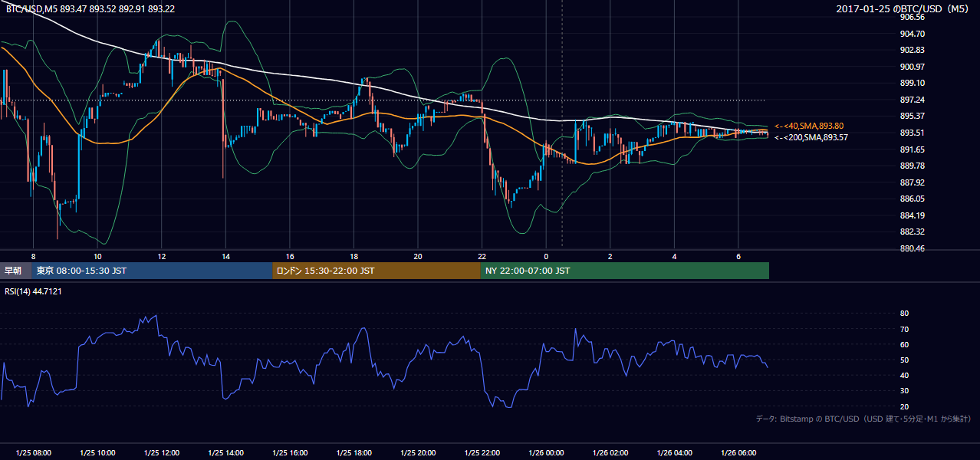Select the NY 22:00-07:00 JST session bar
This screenshot has height=460, width=980.
625,271
